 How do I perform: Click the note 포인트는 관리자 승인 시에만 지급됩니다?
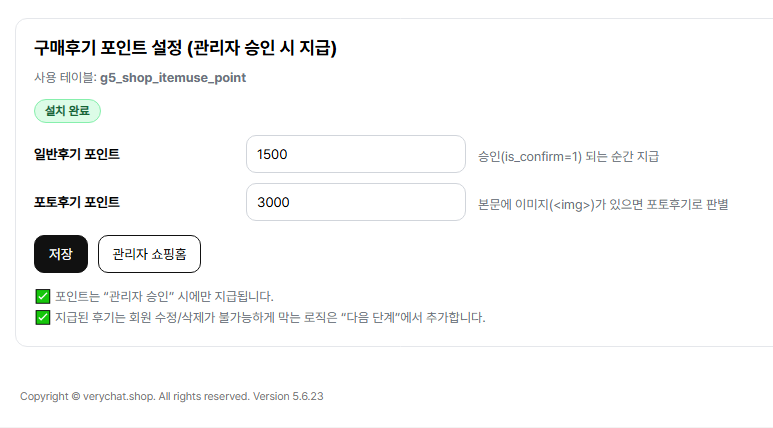(x=164, y=296)
